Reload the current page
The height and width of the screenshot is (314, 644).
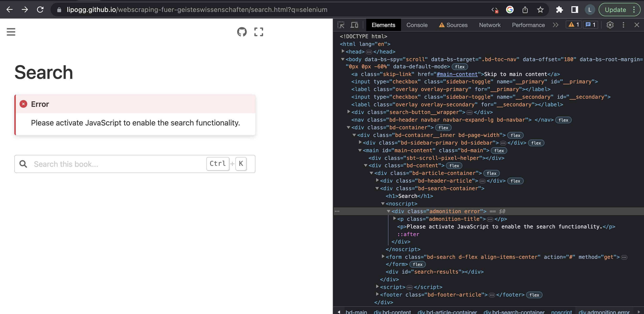point(40,10)
